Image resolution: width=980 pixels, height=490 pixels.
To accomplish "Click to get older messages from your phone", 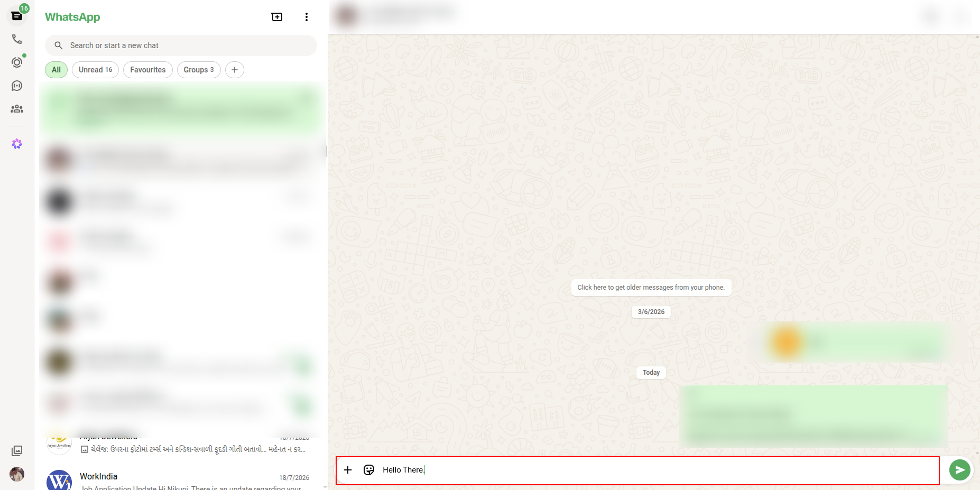I will tap(651, 288).
